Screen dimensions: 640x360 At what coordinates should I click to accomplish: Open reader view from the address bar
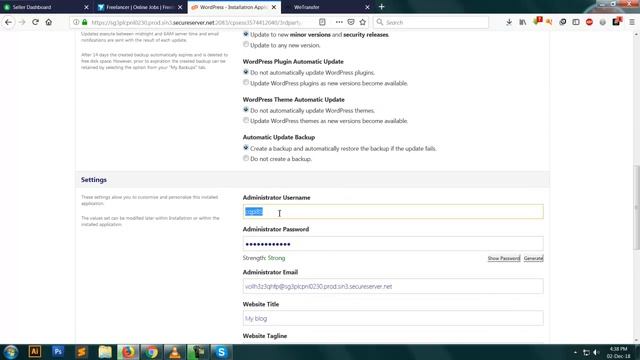(322, 22)
